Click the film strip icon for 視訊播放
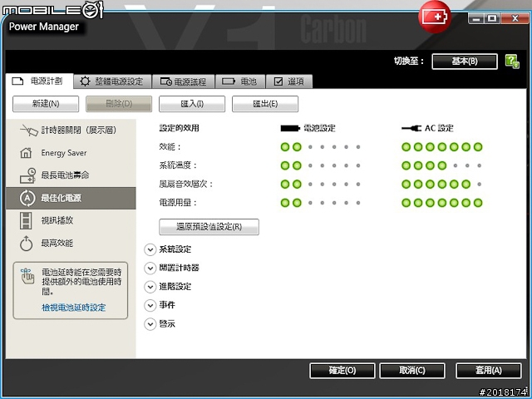532x399 pixels. 26,220
